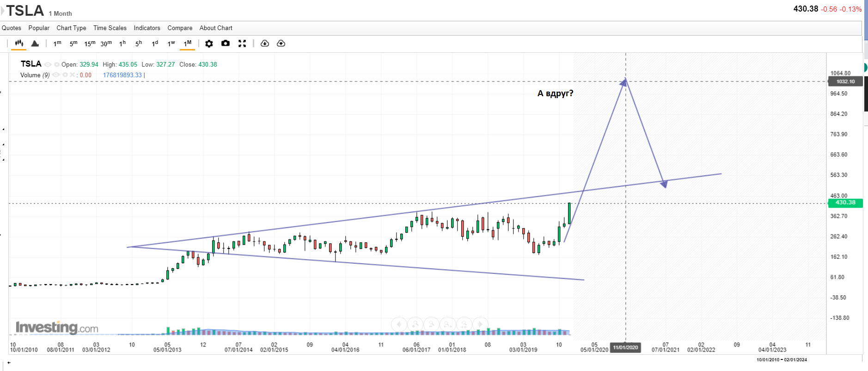868x371 pixels.
Task: Click the cloud download load-chart icon
Action: pos(265,43)
